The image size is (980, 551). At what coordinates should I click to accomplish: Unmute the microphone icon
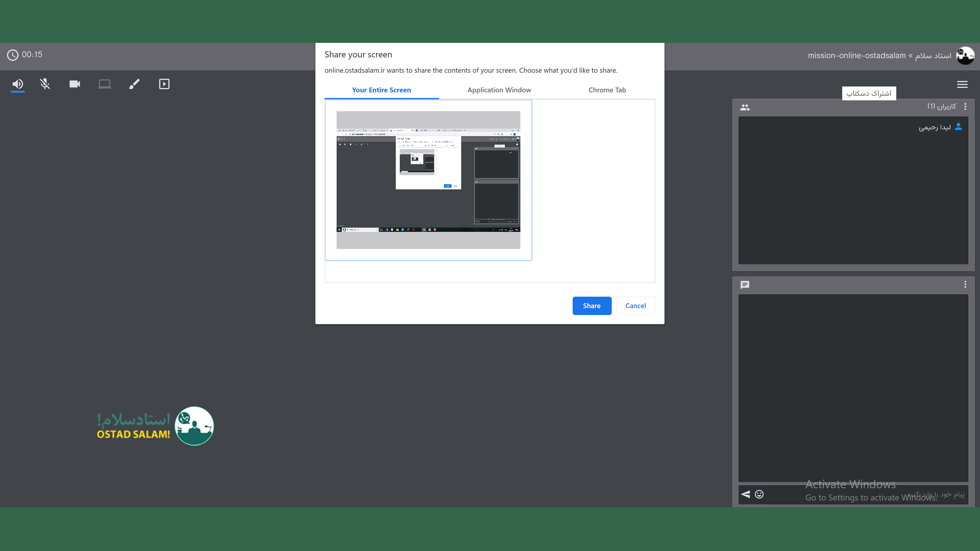point(45,84)
